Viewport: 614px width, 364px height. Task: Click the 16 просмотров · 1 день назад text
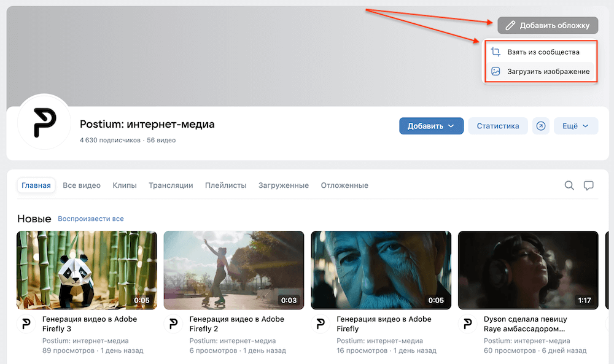[x=386, y=350]
